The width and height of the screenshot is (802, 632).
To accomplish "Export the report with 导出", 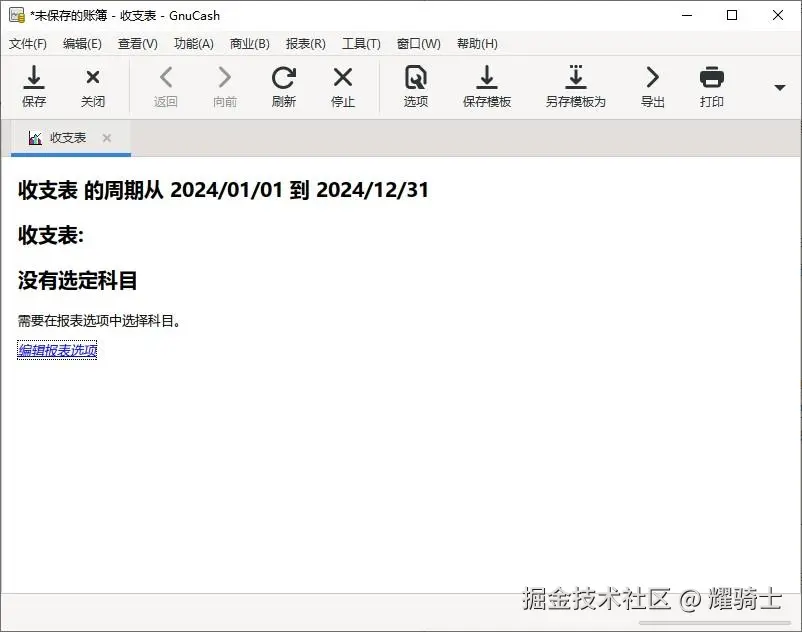I will (x=652, y=86).
